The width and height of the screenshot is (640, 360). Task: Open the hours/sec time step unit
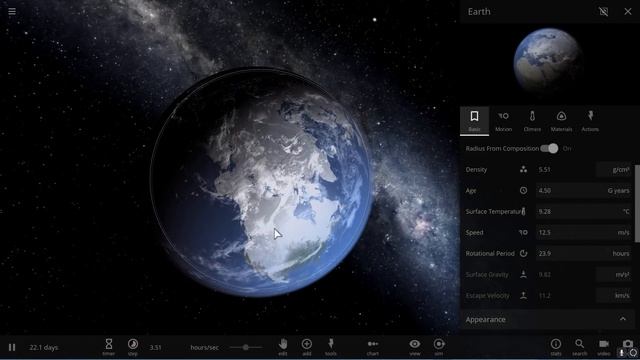(204, 347)
